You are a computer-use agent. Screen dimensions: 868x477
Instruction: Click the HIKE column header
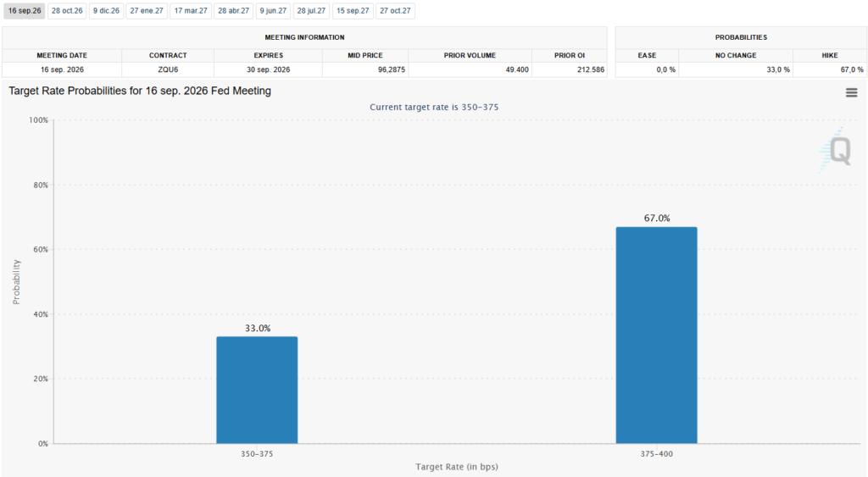point(830,55)
